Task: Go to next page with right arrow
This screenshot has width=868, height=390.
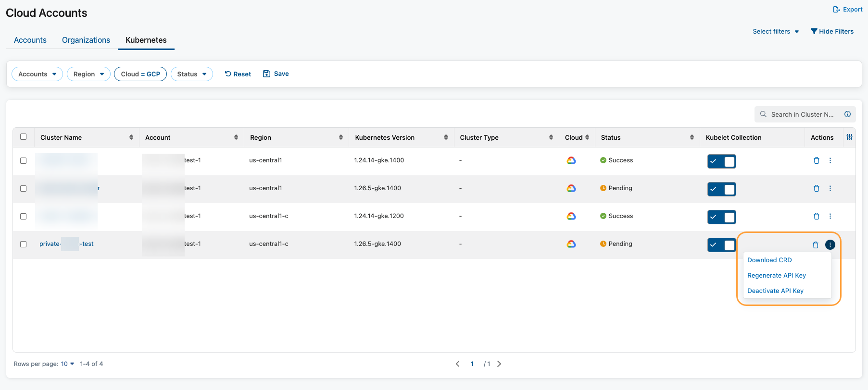Action: (499, 364)
